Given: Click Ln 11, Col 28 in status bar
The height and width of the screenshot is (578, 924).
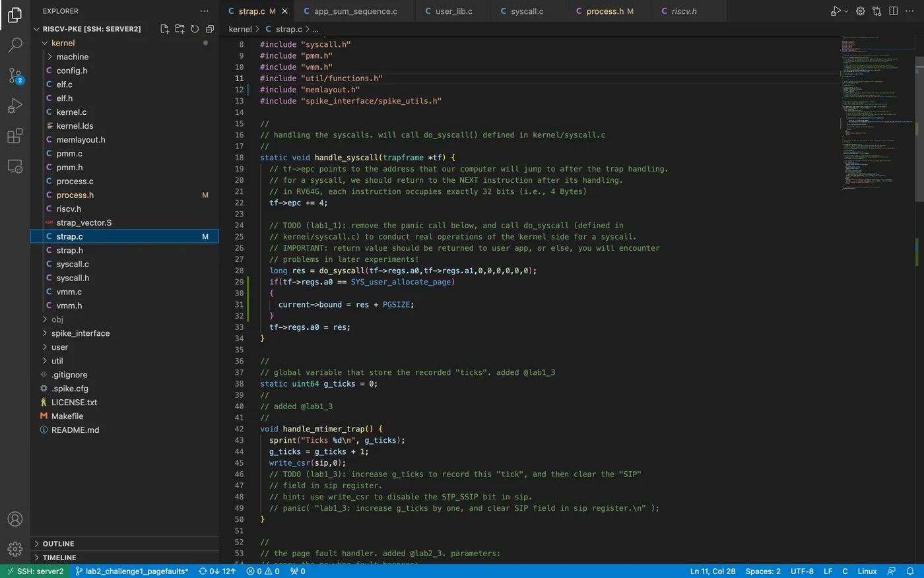Looking at the screenshot, I should (x=713, y=571).
